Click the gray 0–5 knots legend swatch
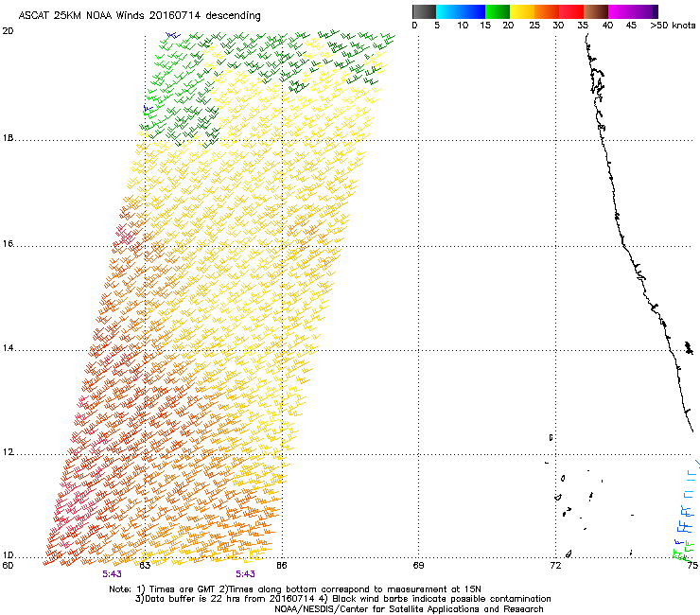This screenshot has width=700, height=615. coord(424,11)
